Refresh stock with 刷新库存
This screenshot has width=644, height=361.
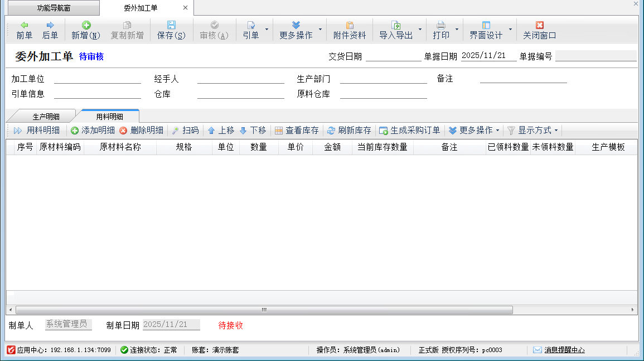[349, 130]
